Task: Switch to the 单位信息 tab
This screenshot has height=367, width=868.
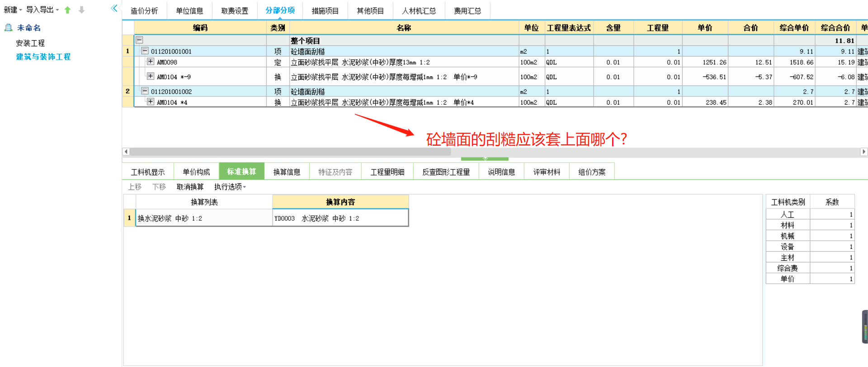Action: click(x=189, y=10)
